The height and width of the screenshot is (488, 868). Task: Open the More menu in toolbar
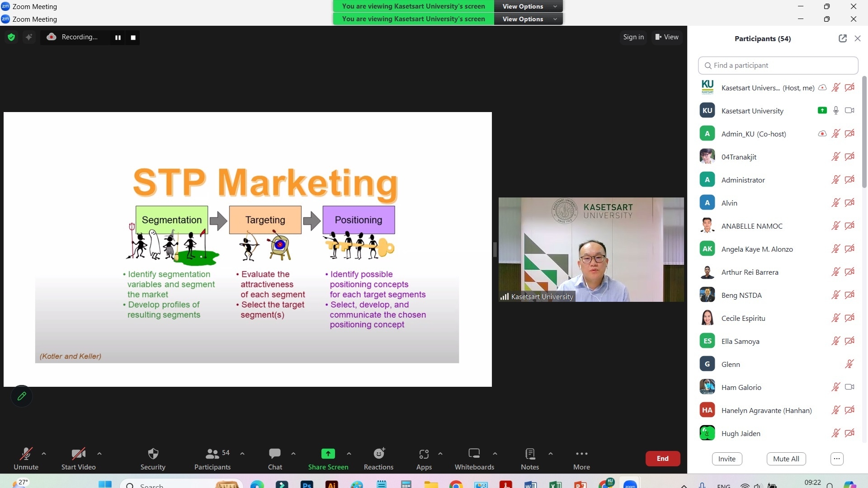pos(582,459)
